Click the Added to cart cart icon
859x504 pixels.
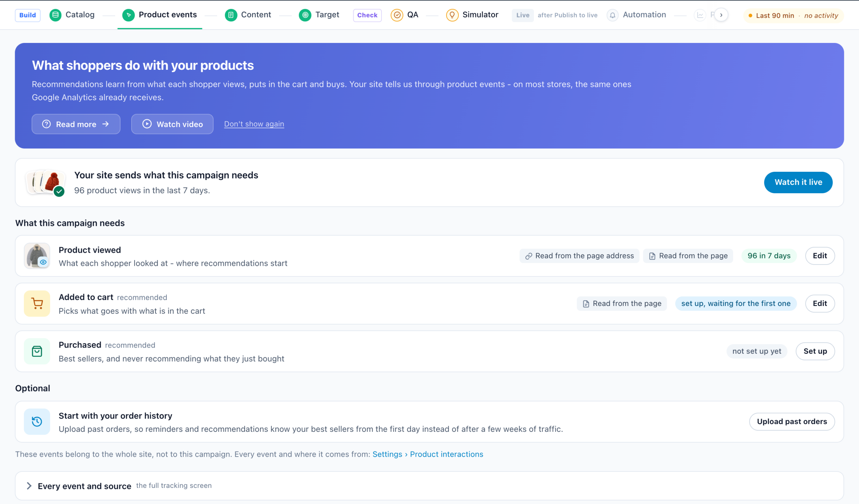[37, 303]
